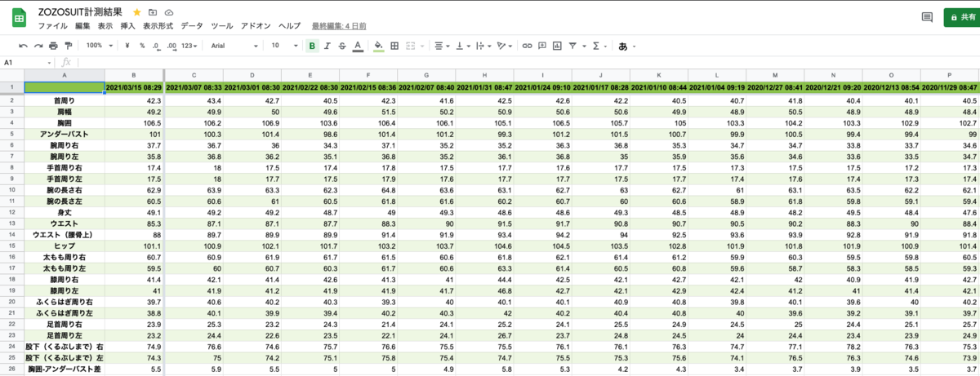Open the cell borders menu
980x376 pixels.
(x=394, y=46)
